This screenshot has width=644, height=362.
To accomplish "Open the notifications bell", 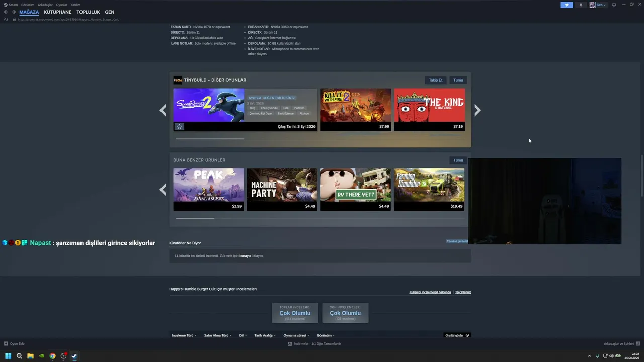I will tap(581, 5).
